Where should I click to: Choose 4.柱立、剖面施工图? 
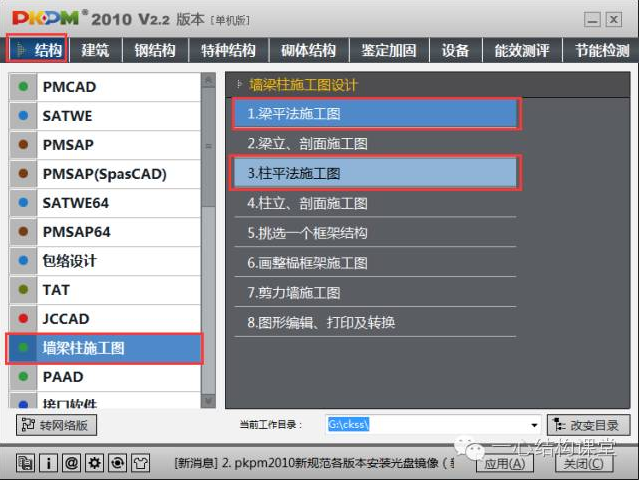375,204
